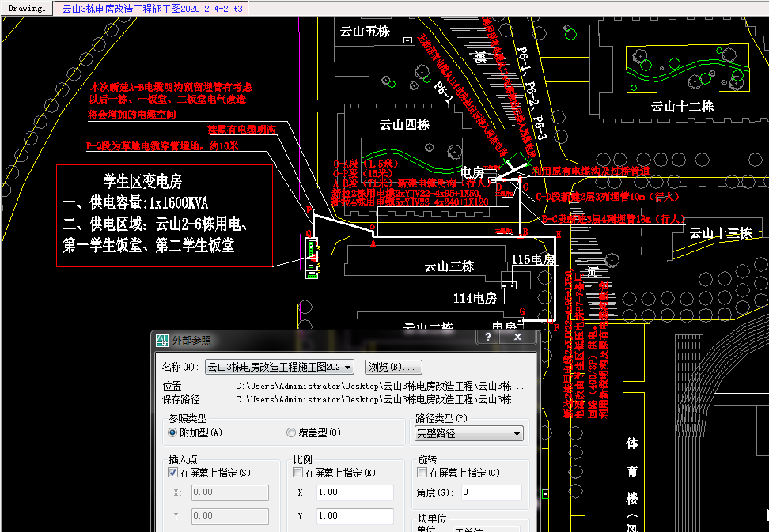The height and width of the screenshot is (532, 769).
Task: Focus the 角度 rotation angle field
Action: pos(491,492)
